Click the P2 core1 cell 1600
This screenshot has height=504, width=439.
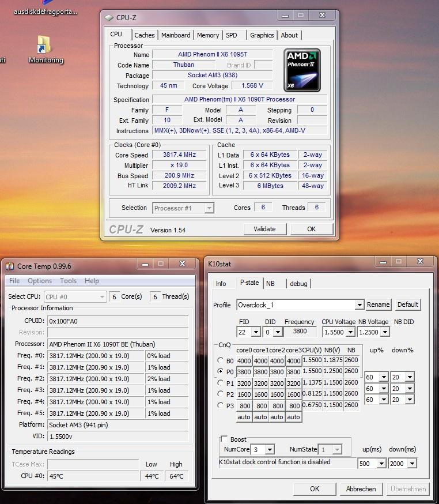click(x=261, y=394)
